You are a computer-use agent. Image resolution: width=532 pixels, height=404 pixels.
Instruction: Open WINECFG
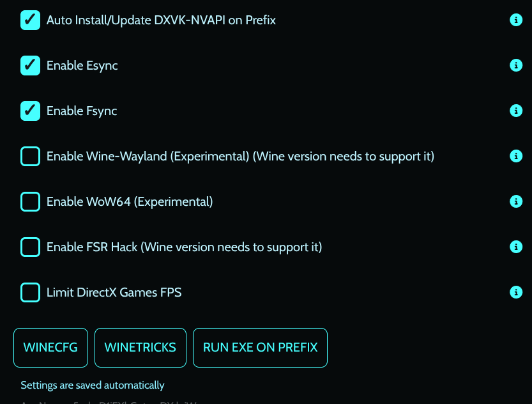(50, 348)
